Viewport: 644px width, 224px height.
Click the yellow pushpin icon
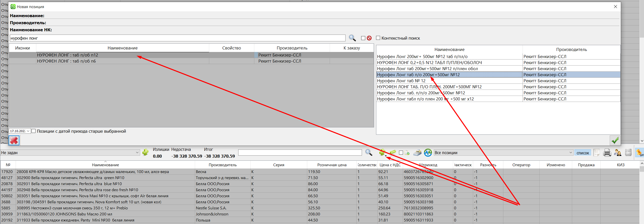click(639, 152)
